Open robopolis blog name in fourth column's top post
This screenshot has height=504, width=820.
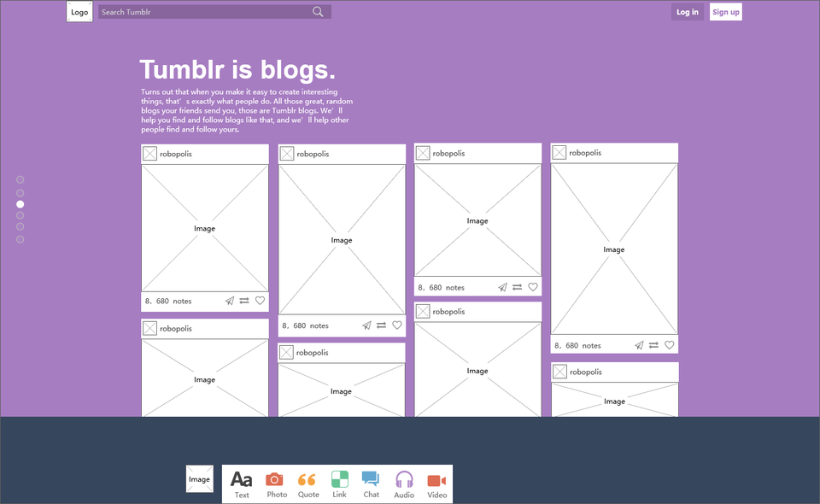click(585, 153)
